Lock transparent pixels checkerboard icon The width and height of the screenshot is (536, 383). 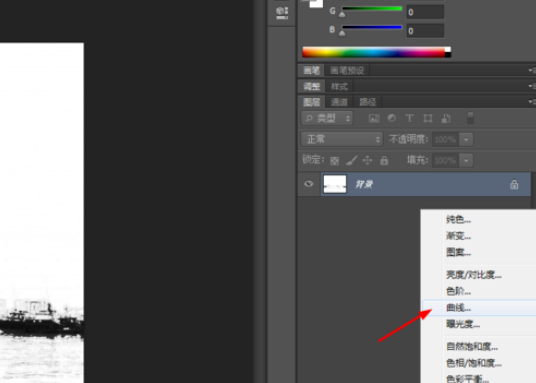(x=334, y=160)
